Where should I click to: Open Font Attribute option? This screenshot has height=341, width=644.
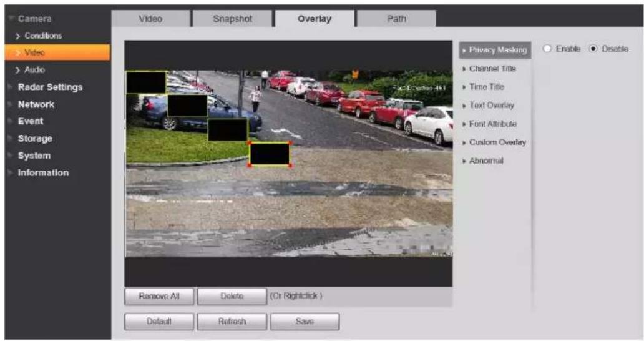492,124
